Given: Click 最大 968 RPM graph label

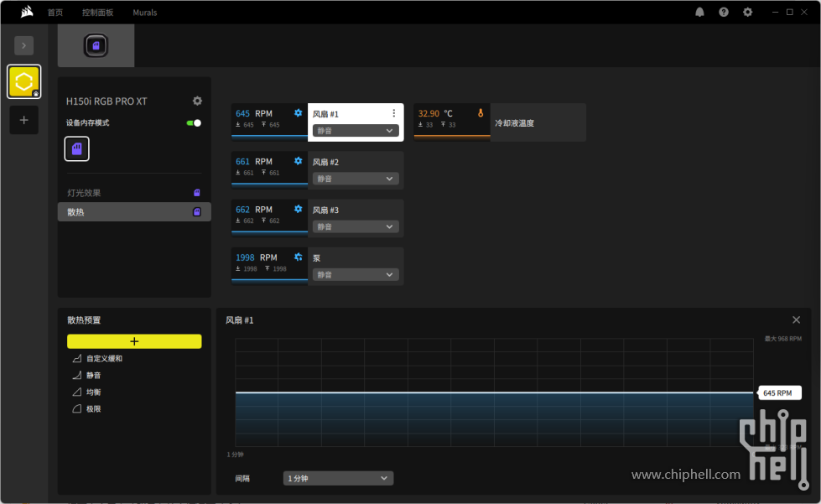Looking at the screenshot, I should point(782,339).
